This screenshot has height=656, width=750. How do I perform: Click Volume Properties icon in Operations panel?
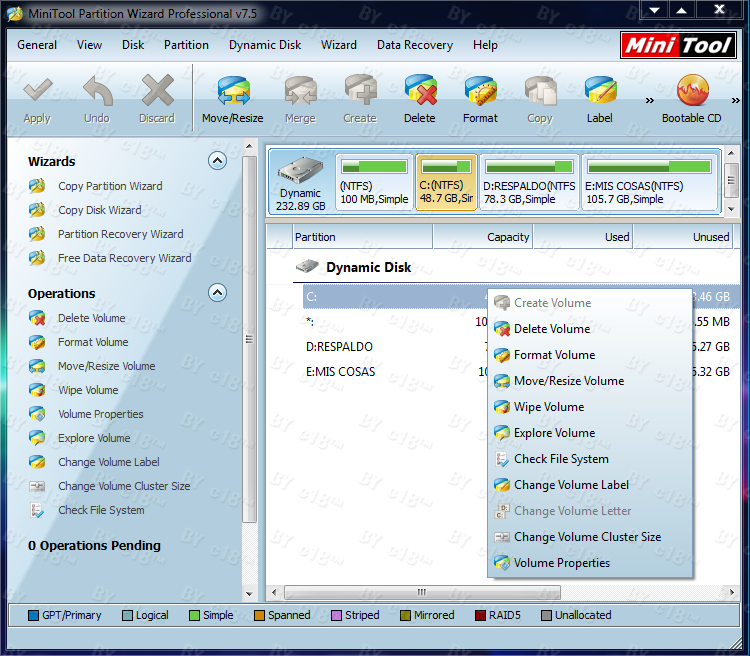(37, 414)
